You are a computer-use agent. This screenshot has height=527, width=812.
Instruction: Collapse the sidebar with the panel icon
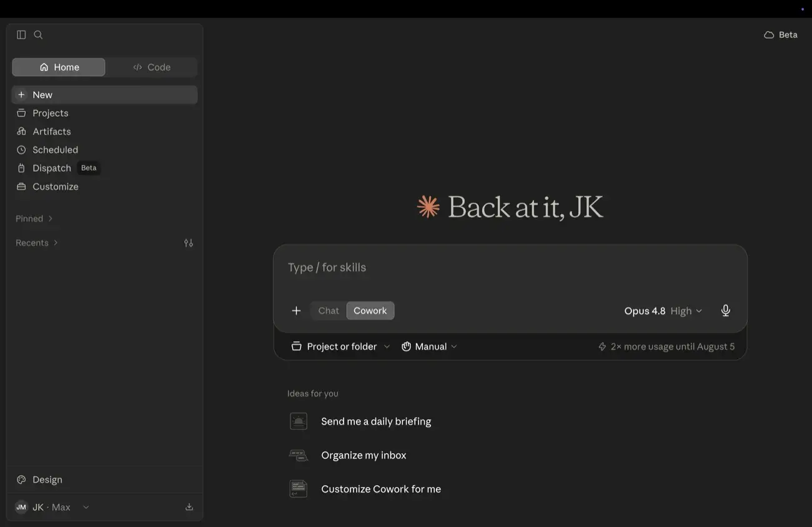[21, 35]
